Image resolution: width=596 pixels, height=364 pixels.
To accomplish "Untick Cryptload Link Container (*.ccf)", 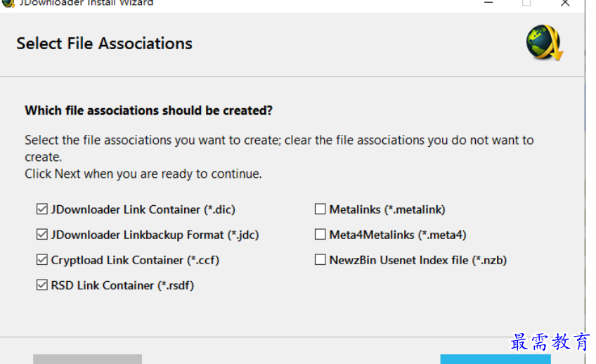I will (x=41, y=260).
